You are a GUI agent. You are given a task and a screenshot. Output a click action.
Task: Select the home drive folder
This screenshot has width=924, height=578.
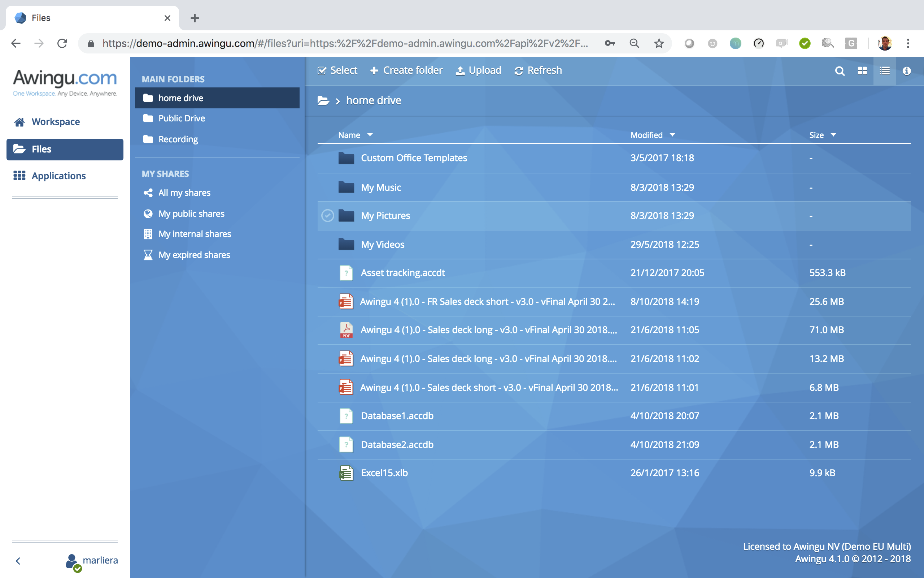pos(217,98)
